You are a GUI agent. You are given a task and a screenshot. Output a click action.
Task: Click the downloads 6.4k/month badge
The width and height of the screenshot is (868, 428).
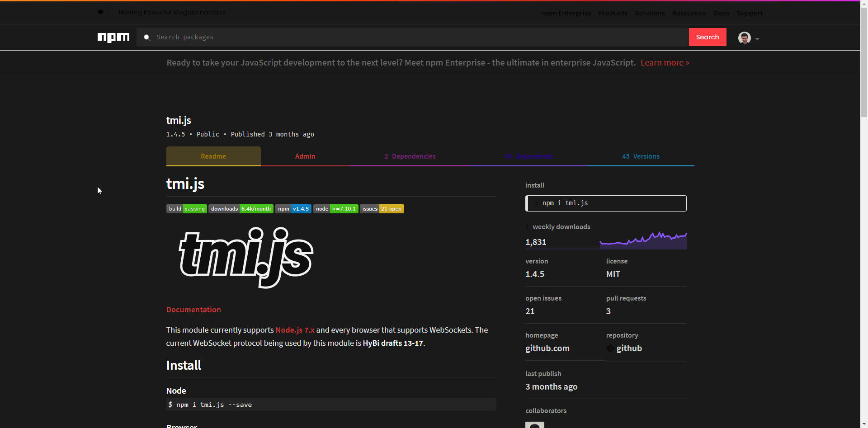click(241, 209)
